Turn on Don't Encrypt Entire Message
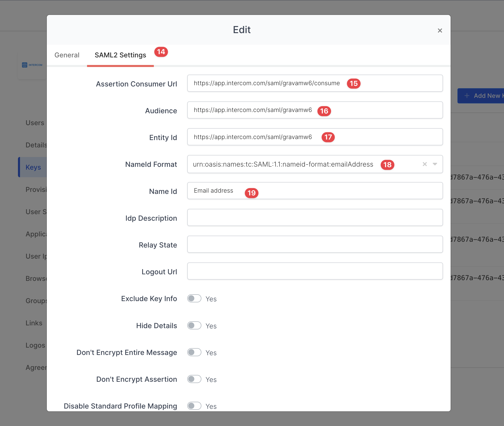This screenshot has width=504, height=426. coord(194,352)
